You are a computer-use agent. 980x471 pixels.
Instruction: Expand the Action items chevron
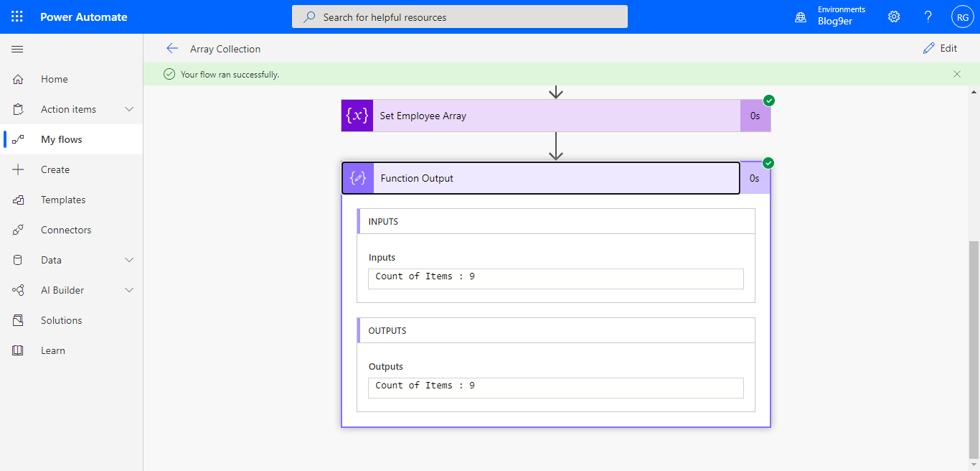(x=130, y=109)
